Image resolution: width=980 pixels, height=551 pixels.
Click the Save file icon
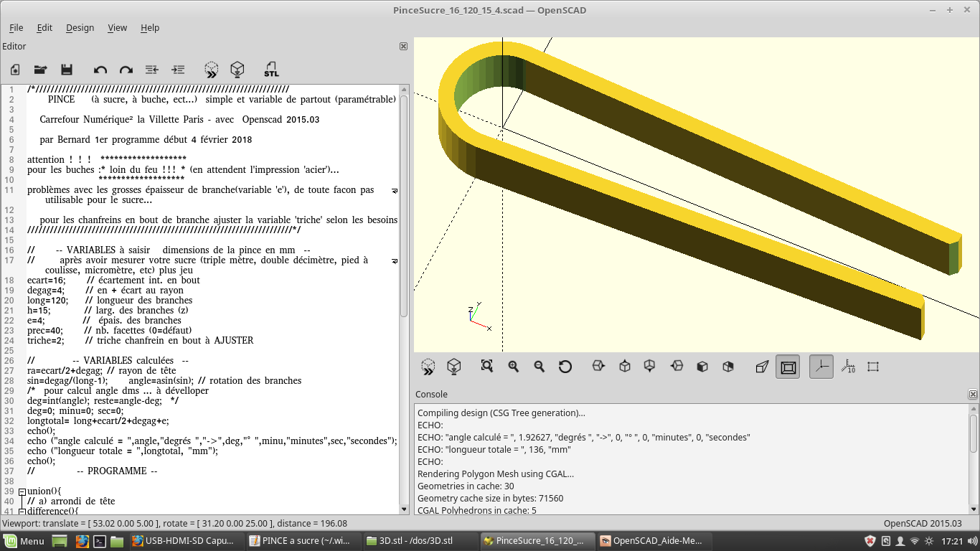[67, 70]
